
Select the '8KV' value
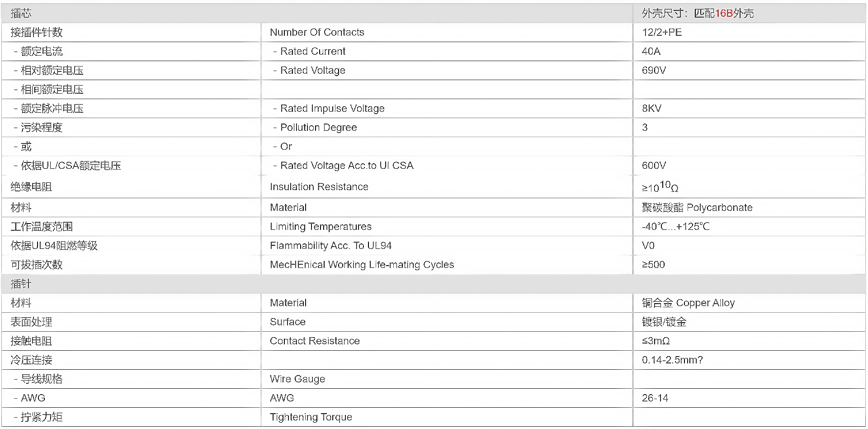click(x=651, y=108)
